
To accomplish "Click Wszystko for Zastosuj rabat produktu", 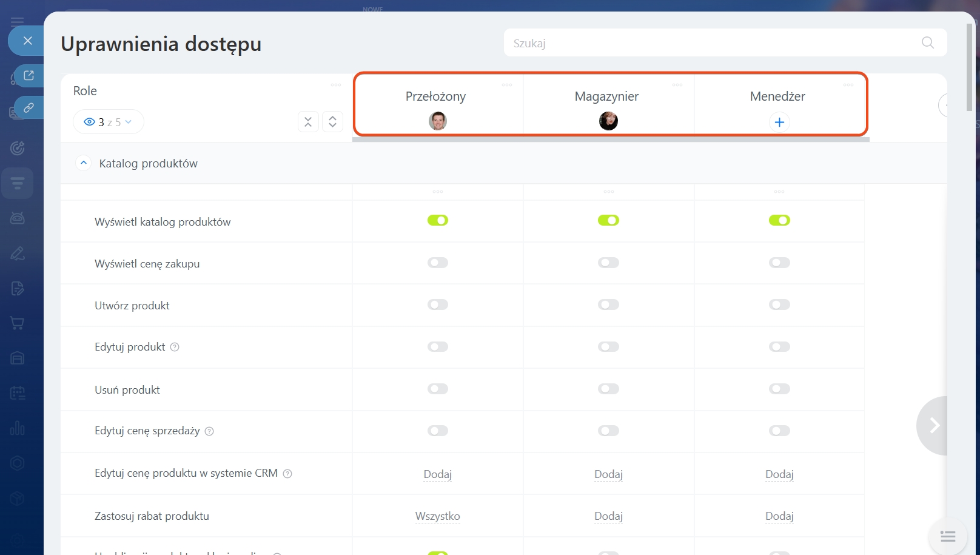I will click(x=437, y=516).
